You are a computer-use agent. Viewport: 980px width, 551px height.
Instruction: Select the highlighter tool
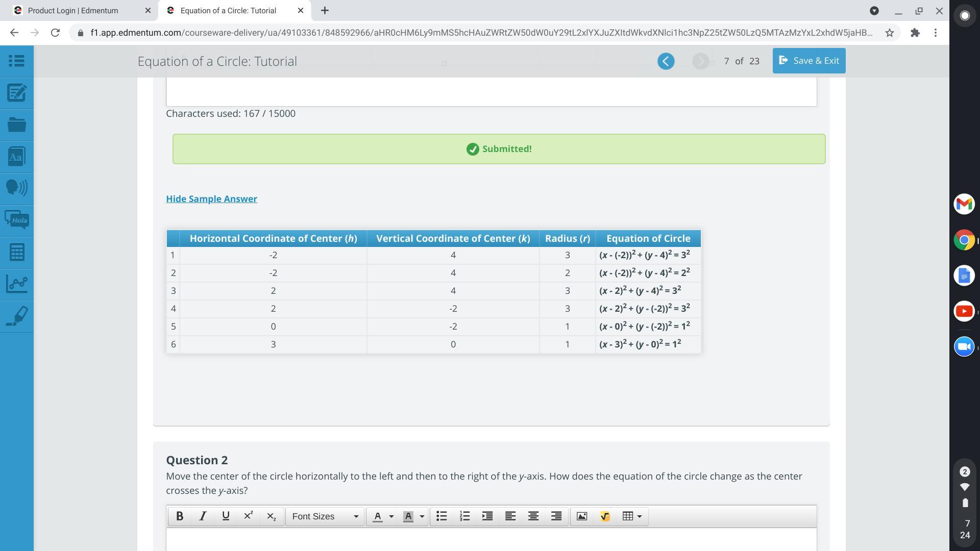point(16,316)
